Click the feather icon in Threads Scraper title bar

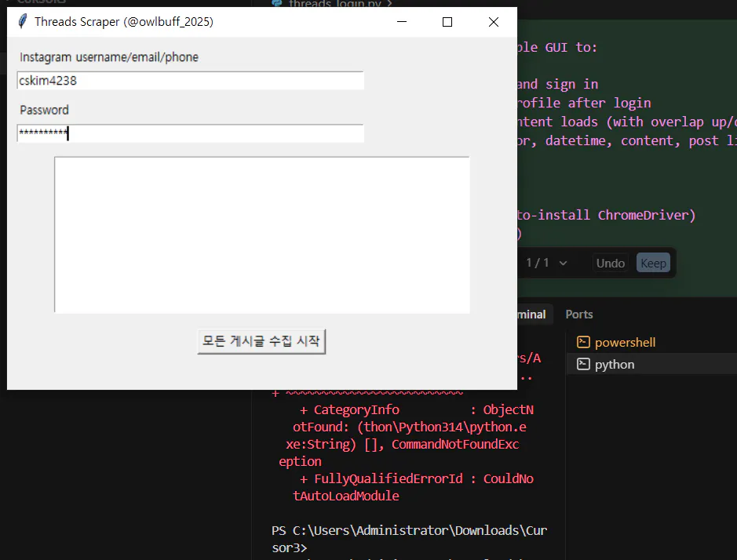coord(22,22)
